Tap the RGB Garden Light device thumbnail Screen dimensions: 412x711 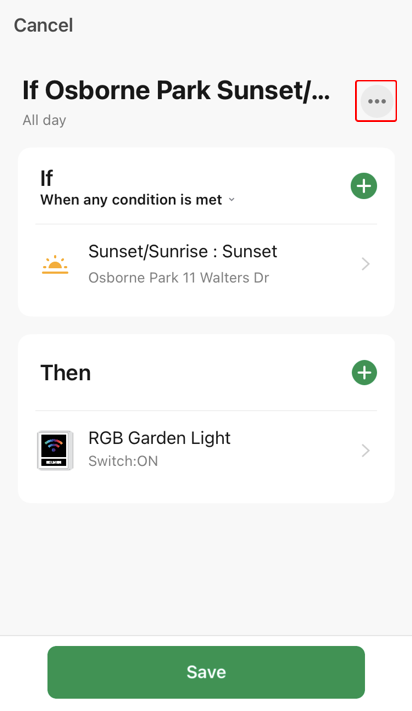55,450
